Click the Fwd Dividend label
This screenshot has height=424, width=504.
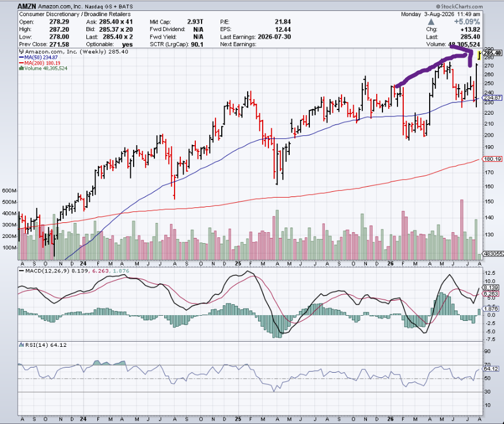168,29
